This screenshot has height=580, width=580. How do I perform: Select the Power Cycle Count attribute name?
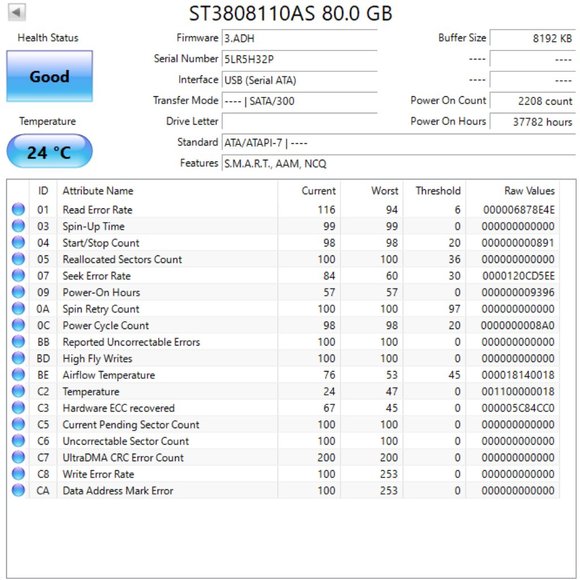pyautogui.click(x=105, y=326)
